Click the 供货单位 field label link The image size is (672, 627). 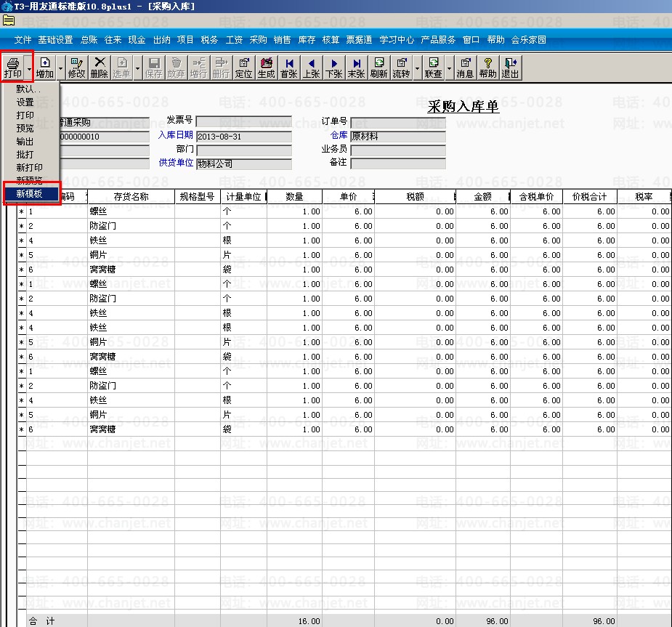tap(176, 163)
